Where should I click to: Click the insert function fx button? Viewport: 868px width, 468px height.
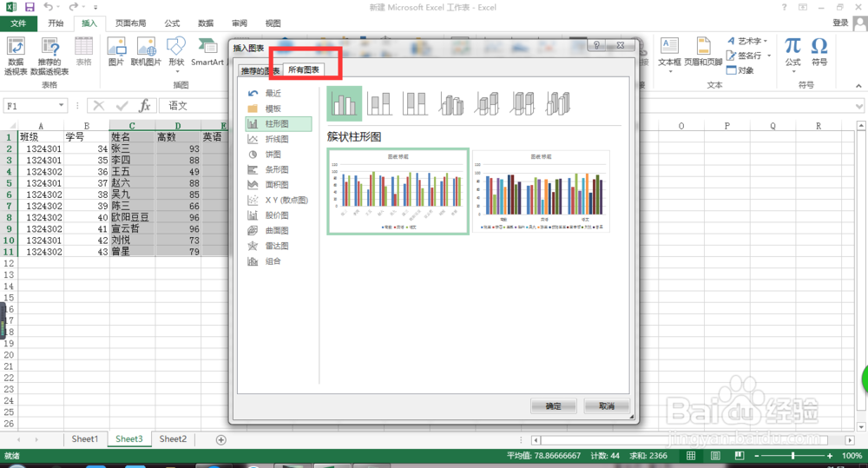pyautogui.click(x=145, y=105)
